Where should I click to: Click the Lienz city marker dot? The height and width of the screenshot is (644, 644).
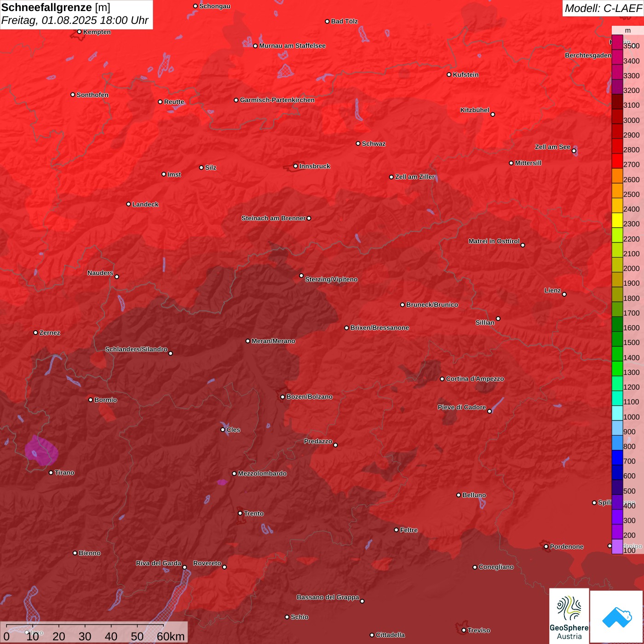pos(564,294)
